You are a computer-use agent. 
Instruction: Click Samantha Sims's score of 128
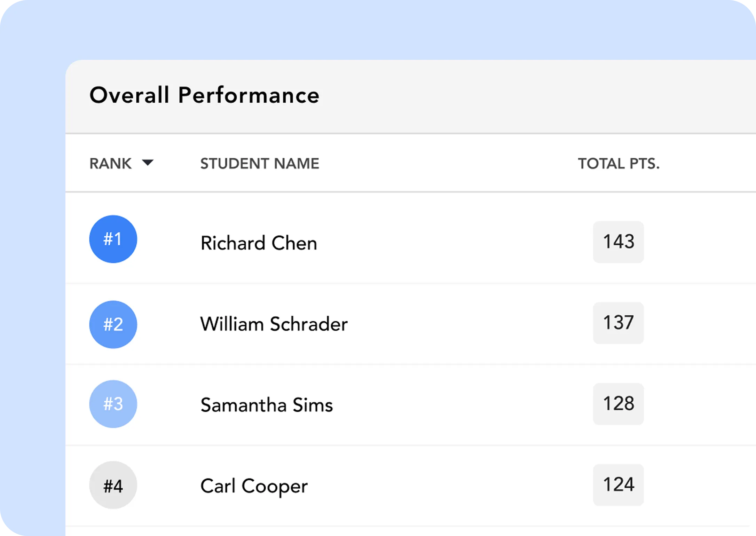[618, 403]
